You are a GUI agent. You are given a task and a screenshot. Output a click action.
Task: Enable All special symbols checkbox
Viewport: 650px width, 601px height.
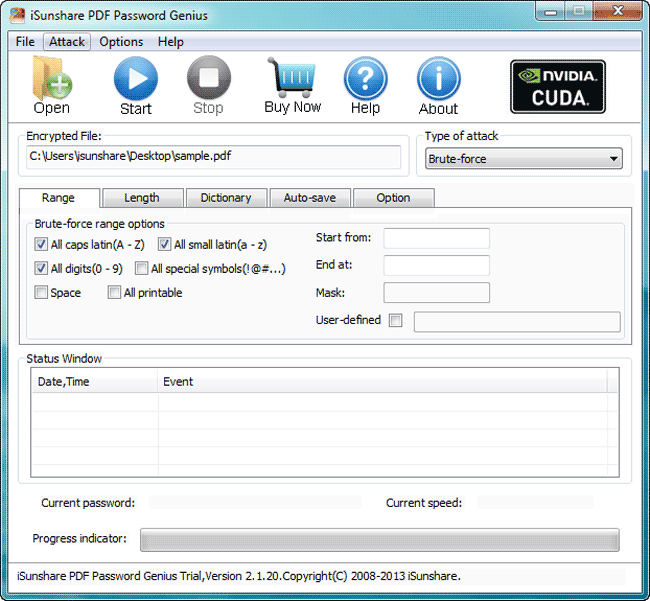pyautogui.click(x=141, y=268)
